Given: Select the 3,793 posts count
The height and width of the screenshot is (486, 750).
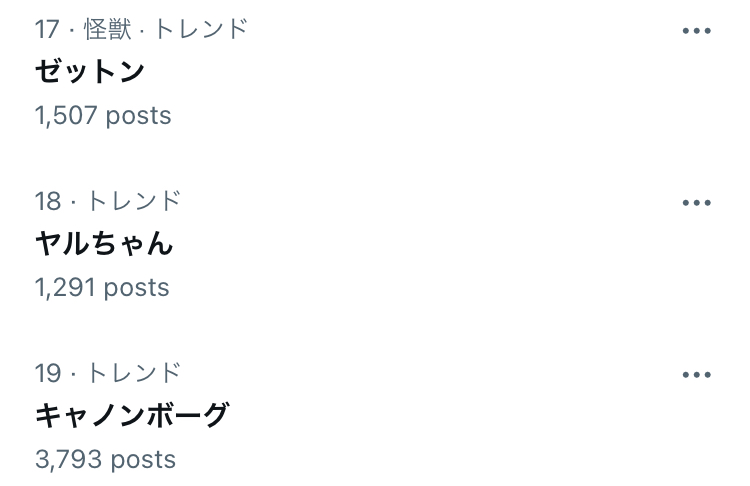Looking at the screenshot, I should [105, 460].
